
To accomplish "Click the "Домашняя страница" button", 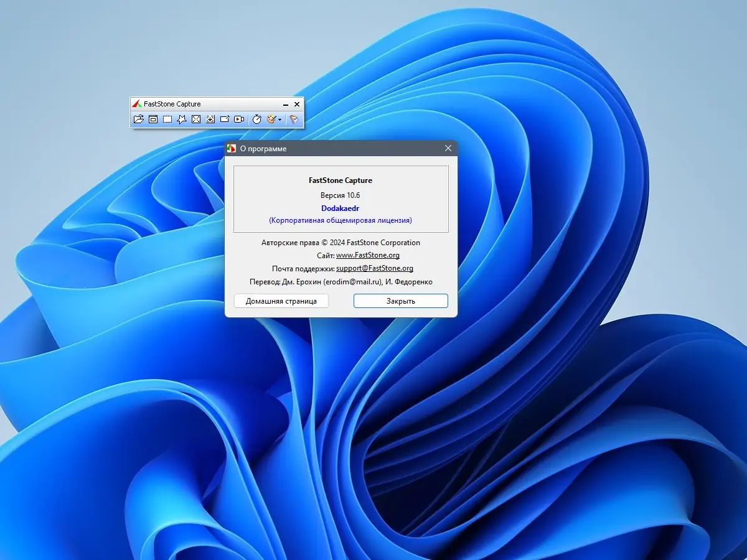I will pos(281,301).
